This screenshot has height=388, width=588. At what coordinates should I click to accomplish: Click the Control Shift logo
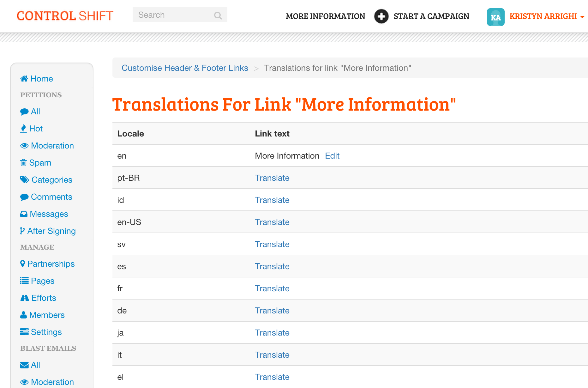[65, 16]
